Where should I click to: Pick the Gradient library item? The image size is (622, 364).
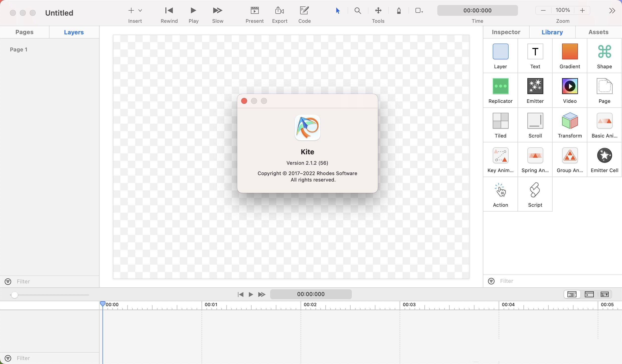point(570,56)
